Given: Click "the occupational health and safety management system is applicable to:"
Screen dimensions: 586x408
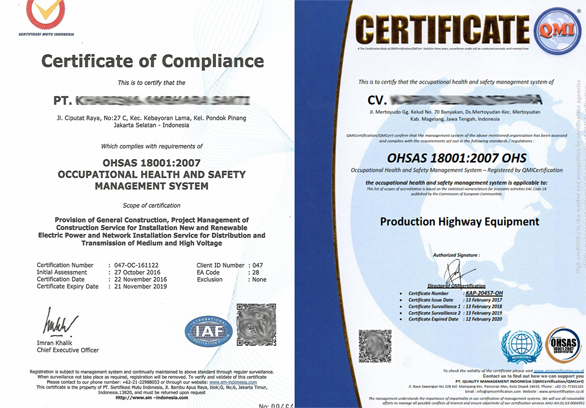Looking at the screenshot, I should [456, 183].
